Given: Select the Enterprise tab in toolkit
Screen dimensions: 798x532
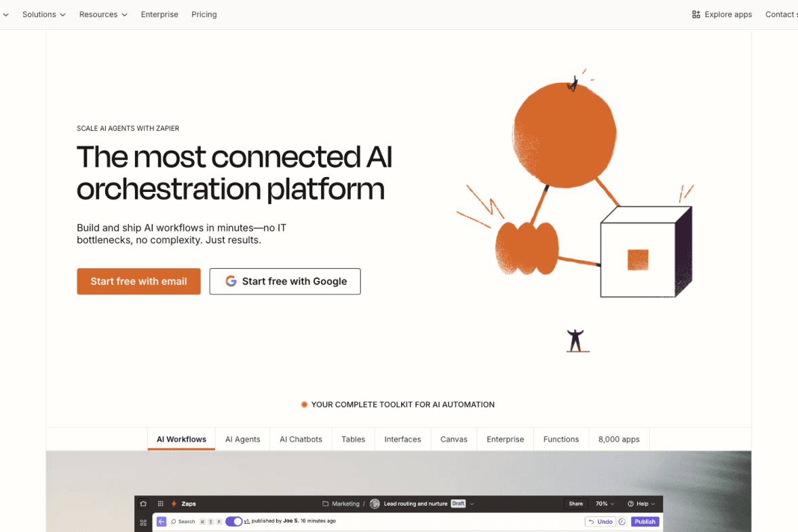Looking at the screenshot, I should (506, 439).
